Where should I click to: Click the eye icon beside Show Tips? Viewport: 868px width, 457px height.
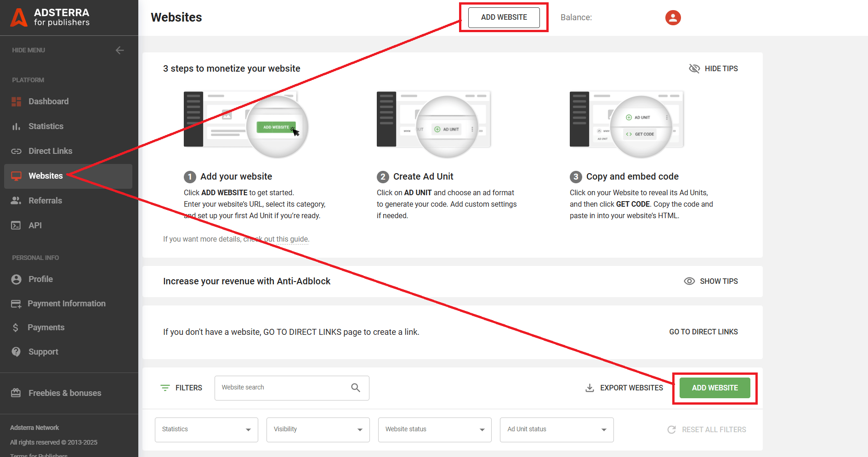coord(689,281)
